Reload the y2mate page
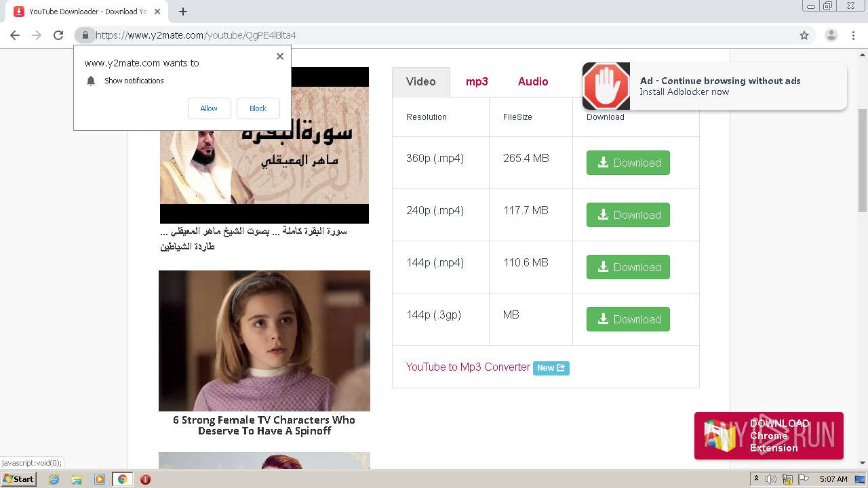Screen dimensions: 868x488 point(58,35)
